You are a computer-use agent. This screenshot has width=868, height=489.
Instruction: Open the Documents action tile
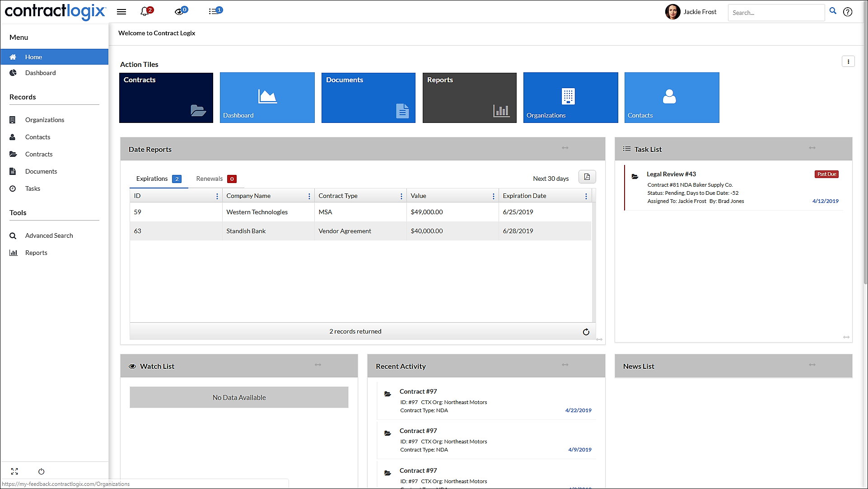pyautogui.click(x=369, y=98)
